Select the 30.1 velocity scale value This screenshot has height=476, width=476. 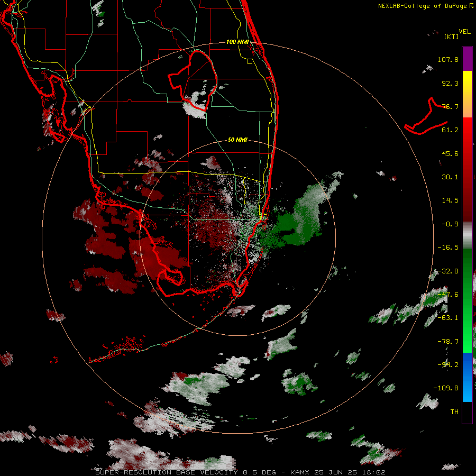pyautogui.click(x=450, y=177)
